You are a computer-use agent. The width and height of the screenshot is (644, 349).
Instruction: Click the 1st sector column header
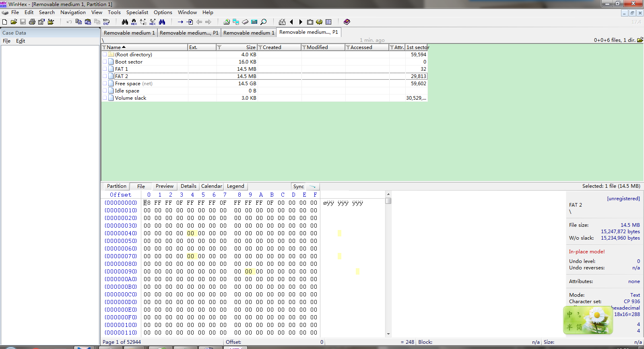[417, 47]
